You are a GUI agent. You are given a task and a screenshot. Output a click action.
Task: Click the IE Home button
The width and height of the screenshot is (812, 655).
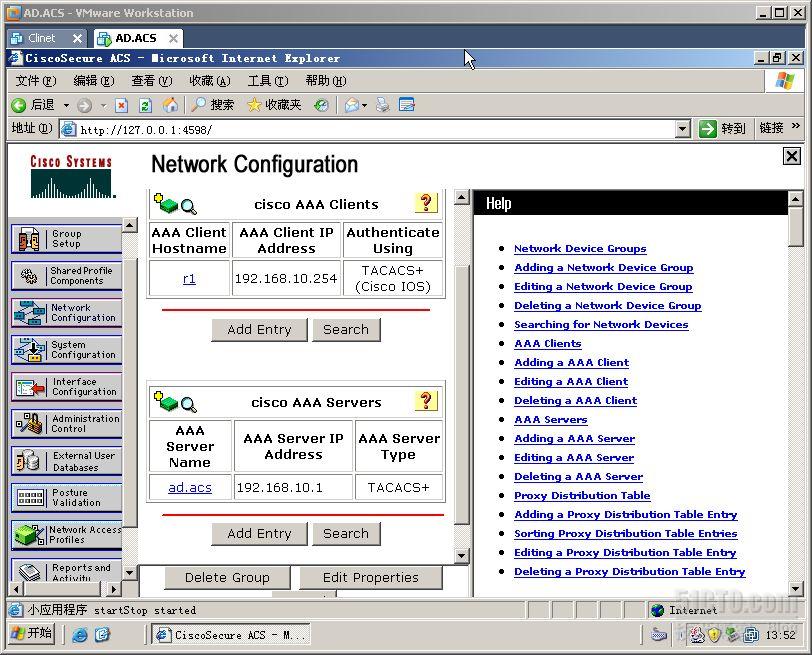tap(170, 105)
